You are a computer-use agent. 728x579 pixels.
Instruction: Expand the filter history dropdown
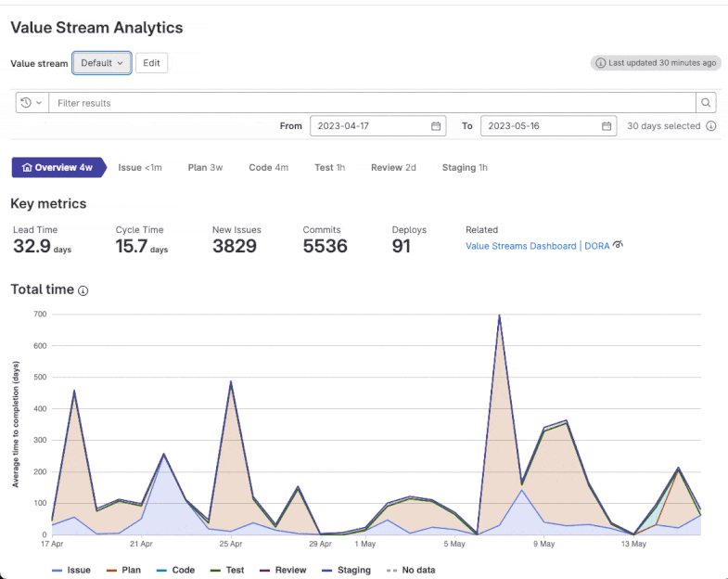point(32,103)
